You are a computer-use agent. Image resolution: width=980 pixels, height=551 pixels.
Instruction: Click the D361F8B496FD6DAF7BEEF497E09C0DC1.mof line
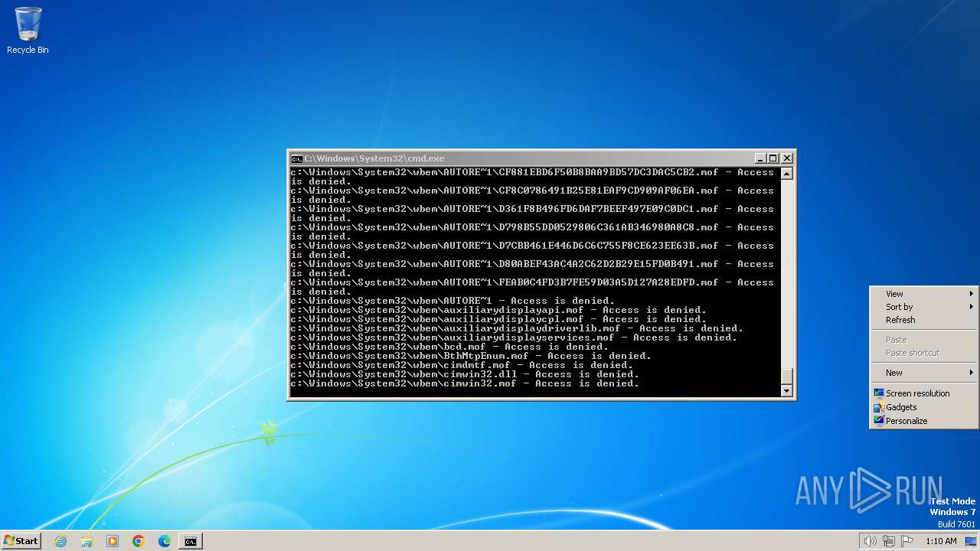coord(532,214)
